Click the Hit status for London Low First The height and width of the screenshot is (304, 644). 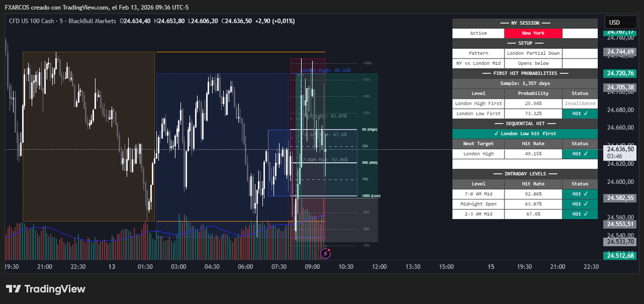tap(580, 114)
